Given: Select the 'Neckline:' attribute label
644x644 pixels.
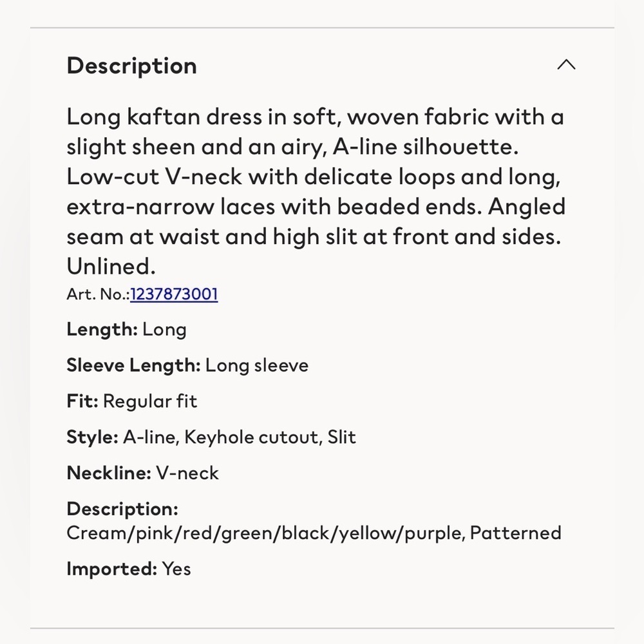Looking at the screenshot, I should coord(109,473).
